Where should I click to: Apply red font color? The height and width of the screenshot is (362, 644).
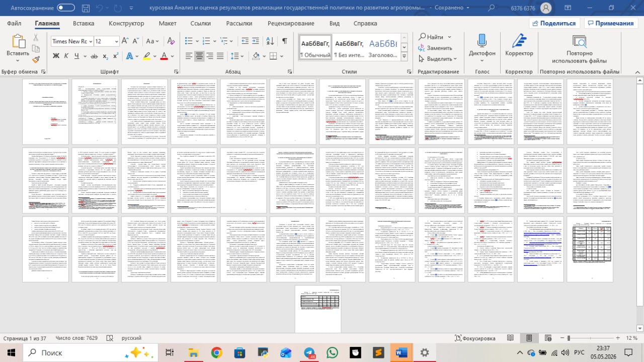point(164,56)
